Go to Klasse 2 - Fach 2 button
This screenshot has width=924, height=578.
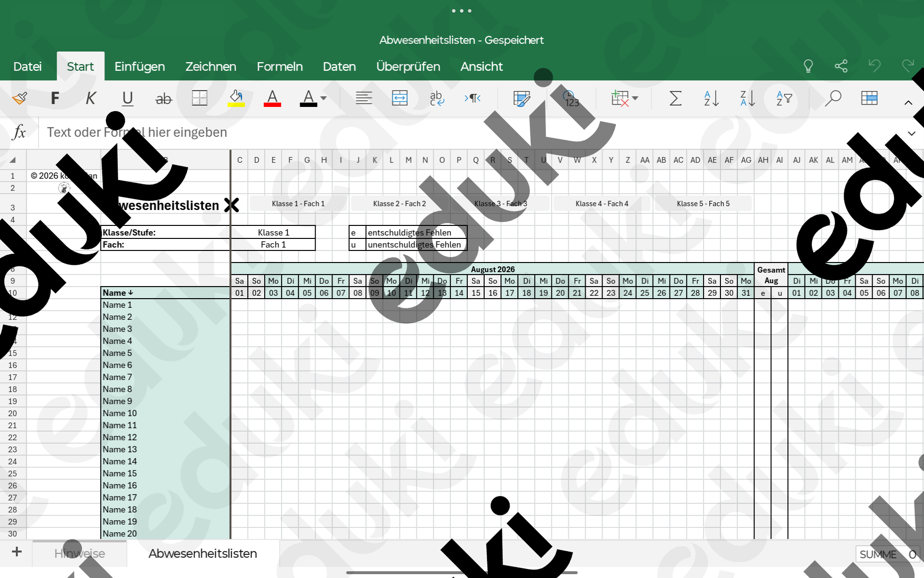[399, 204]
